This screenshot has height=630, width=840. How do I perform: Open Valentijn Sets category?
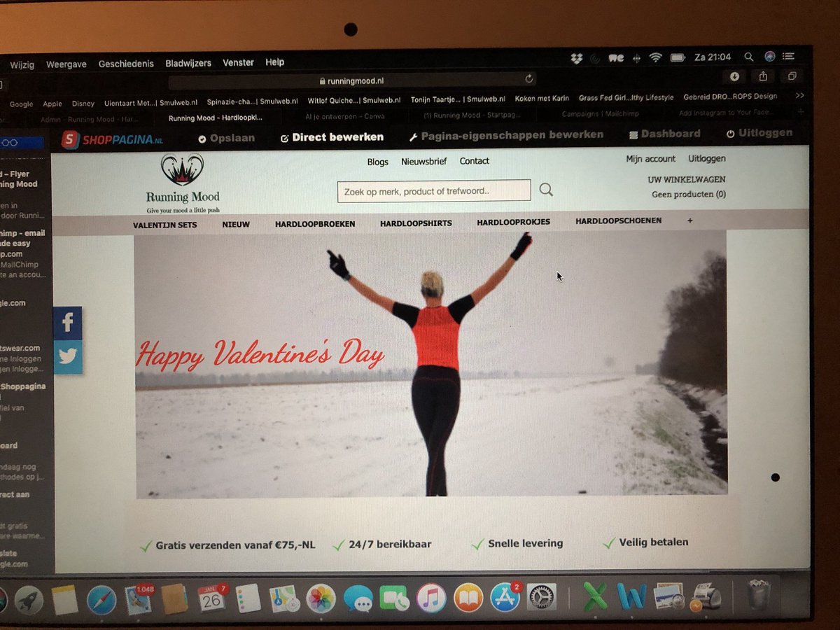point(164,225)
